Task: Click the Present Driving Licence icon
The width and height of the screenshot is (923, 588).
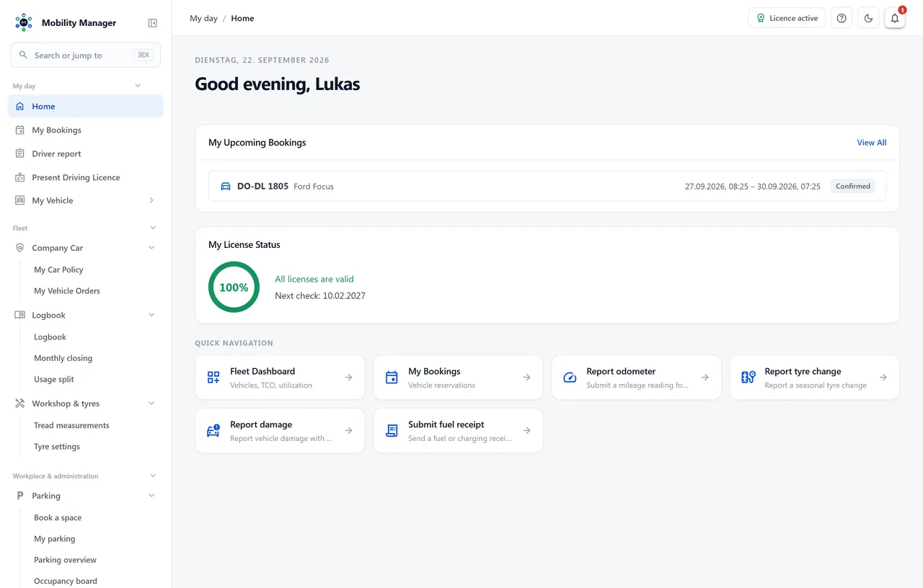Action: [20, 177]
